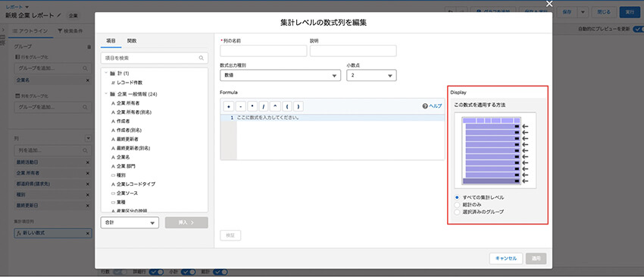The image size is (644, 277).
Task: Open the 小数点 decimal places dropdown
Action: point(372,75)
